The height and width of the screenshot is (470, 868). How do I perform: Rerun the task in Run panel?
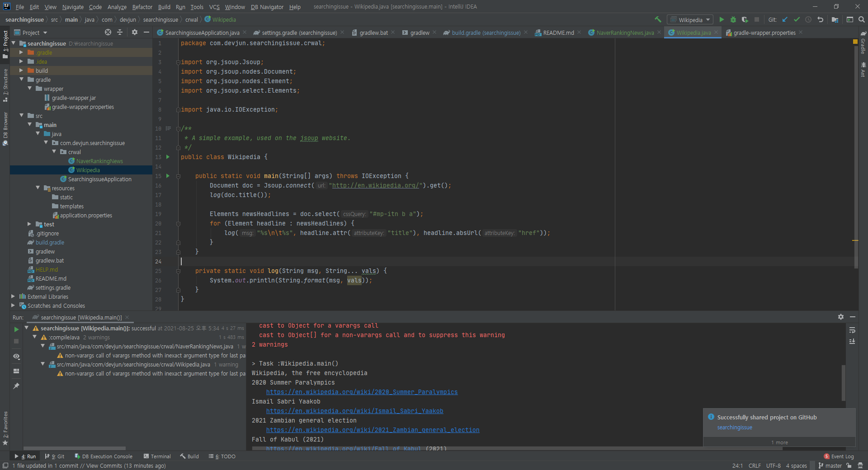[16, 329]
